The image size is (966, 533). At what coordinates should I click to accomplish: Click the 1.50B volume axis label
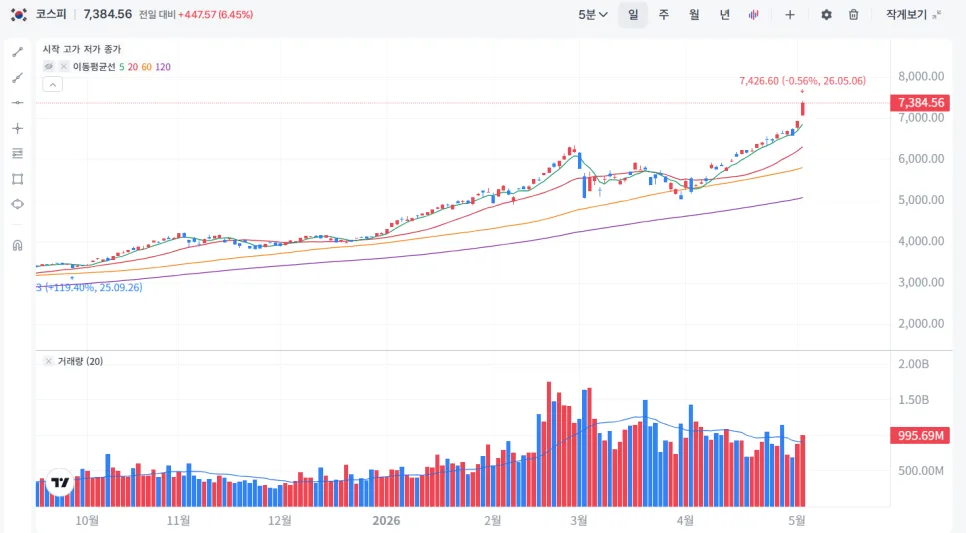(x=914, y=400)
